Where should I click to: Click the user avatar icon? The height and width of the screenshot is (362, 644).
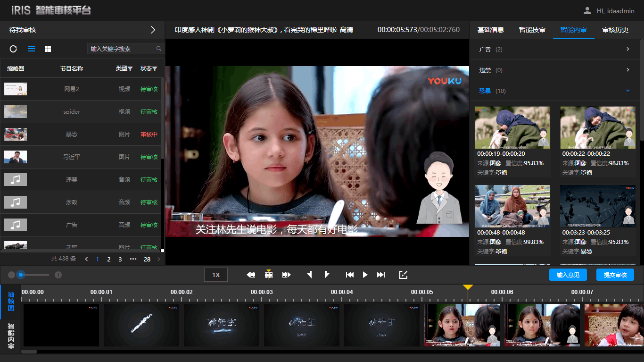[x=587, y=10]
